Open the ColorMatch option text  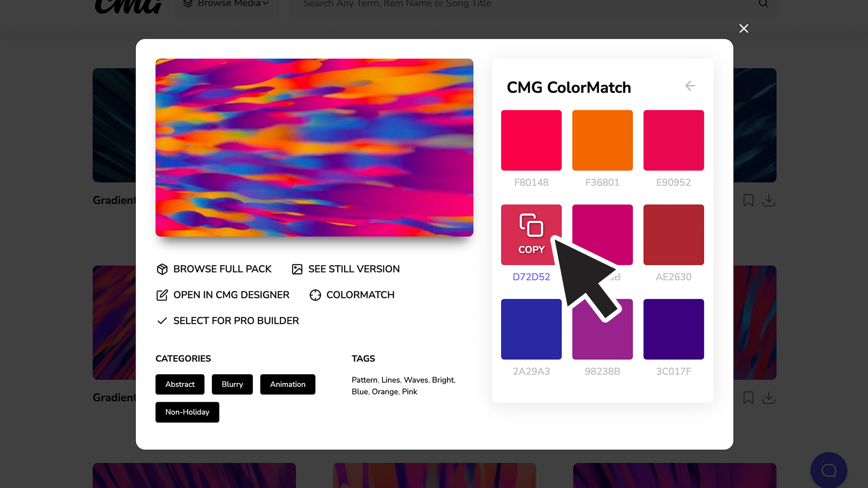360,295
